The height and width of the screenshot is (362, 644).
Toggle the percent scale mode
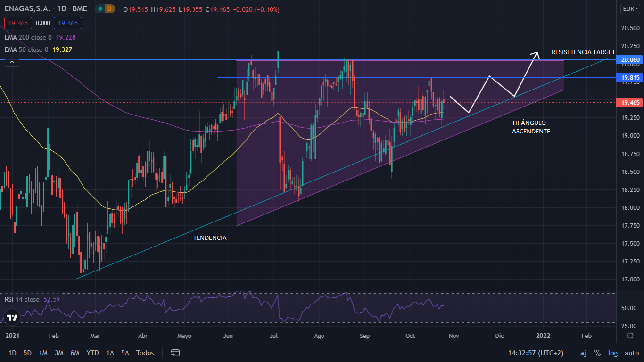pos(597,353)
